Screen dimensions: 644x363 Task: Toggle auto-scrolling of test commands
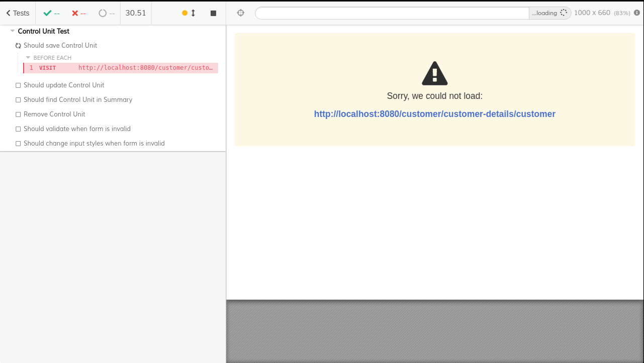click(189, 13)
